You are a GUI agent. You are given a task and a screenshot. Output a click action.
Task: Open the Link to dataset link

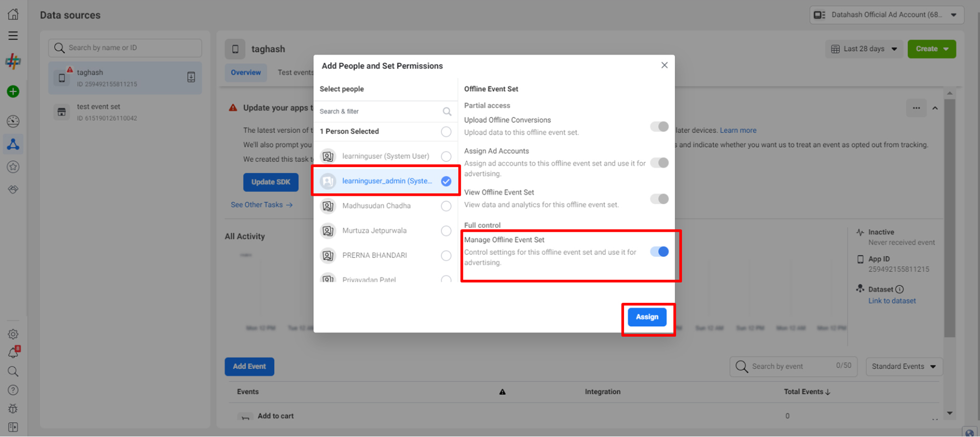tap(892, 301)
